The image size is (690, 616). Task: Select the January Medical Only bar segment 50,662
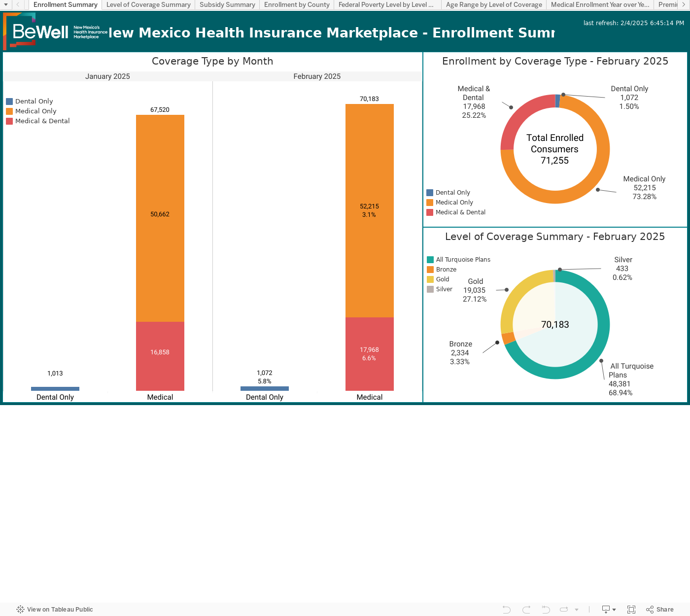pyautogui.click(x=160, y=218)
